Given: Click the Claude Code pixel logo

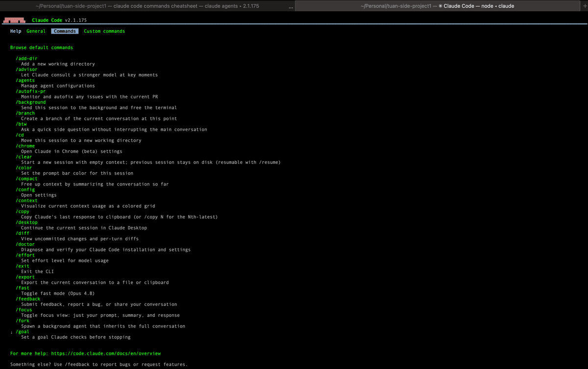Looking at the screenshot, I should (x=15, y=21).
